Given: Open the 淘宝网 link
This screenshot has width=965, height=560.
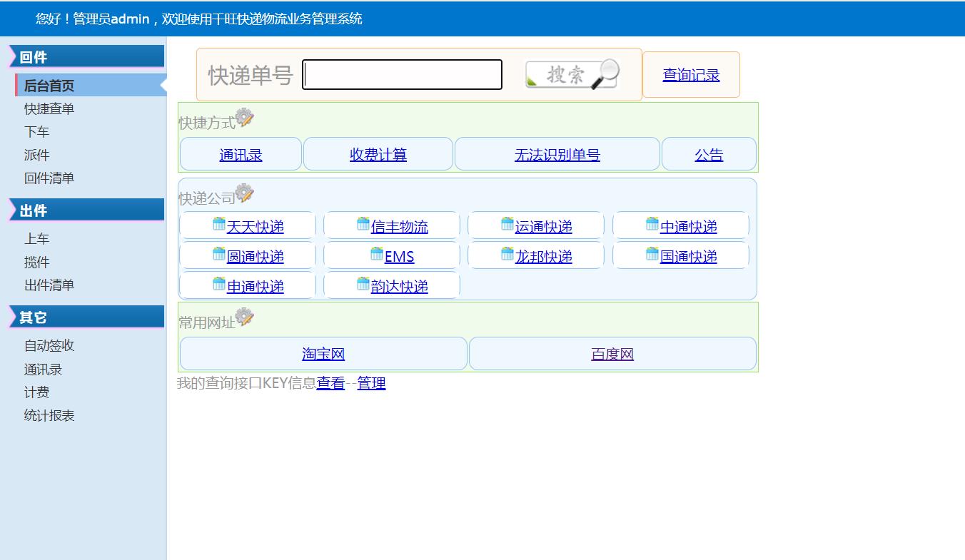Looking at the screenshot, I should (x=323, y=355).
